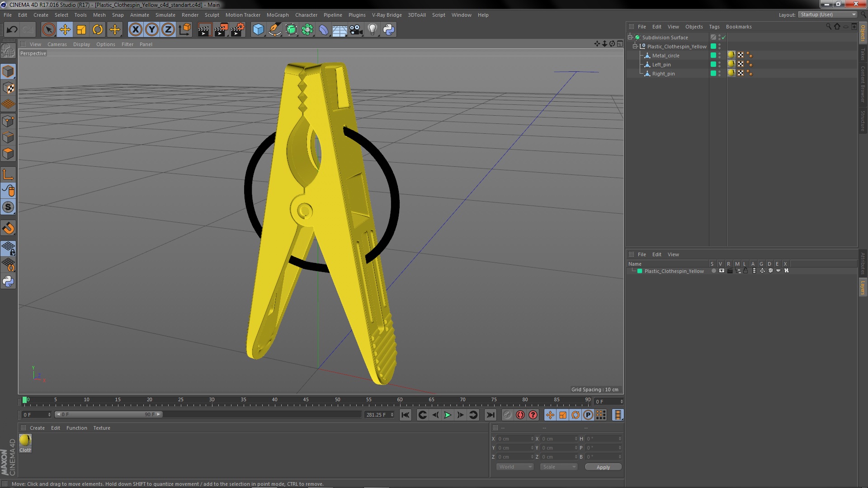Viewport: 868px width, 488px height.
Task: Select Left_pin object in Object Manager
Action: 661,65
